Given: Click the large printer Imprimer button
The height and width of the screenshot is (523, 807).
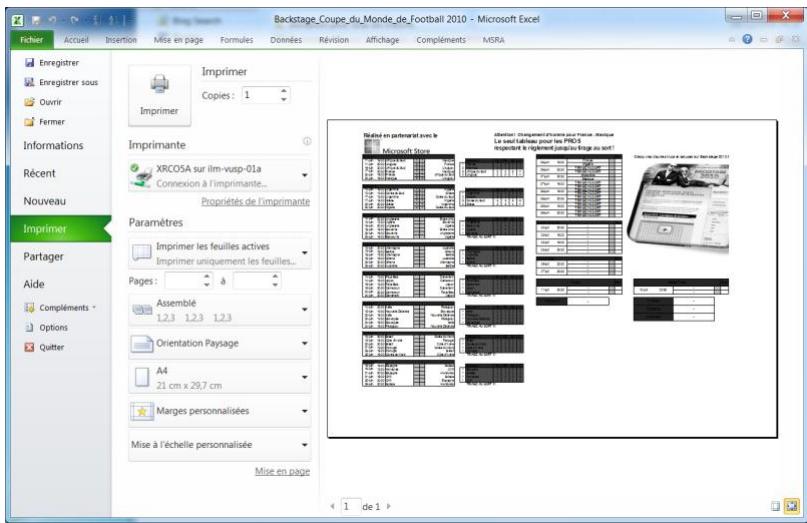Looking at the screenshot, I should pyautogui.click(x=160, y=95).
